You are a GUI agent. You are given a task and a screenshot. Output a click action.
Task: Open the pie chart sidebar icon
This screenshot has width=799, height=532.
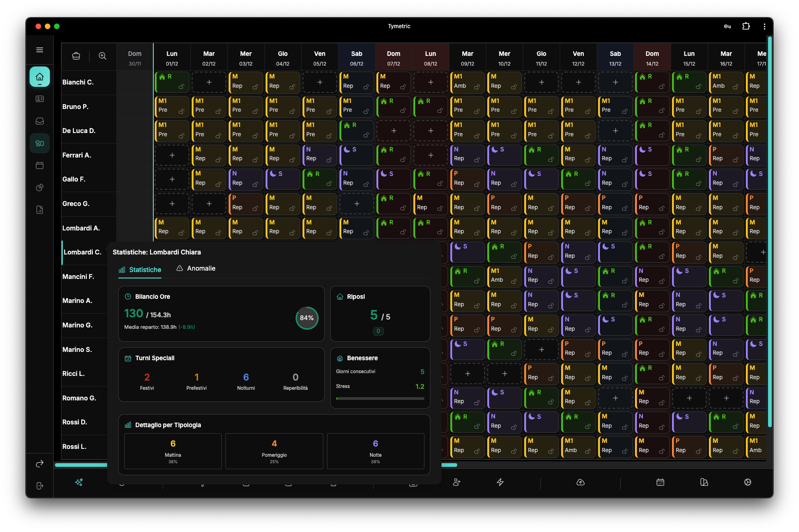tap(40, 187)
